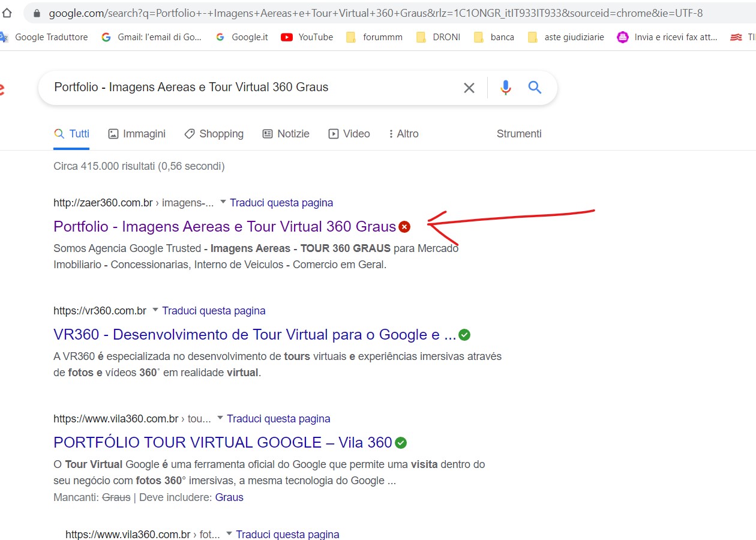756x540 pixels.
Task: Click green safety badge next to Vila 360
Action: (x=401, y=443)
